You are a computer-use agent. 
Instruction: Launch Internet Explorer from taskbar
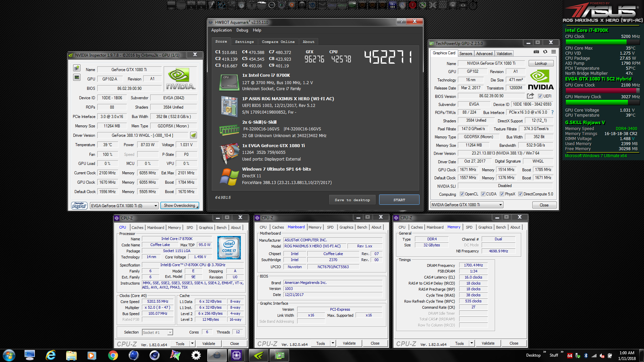[x=51, y=355]
